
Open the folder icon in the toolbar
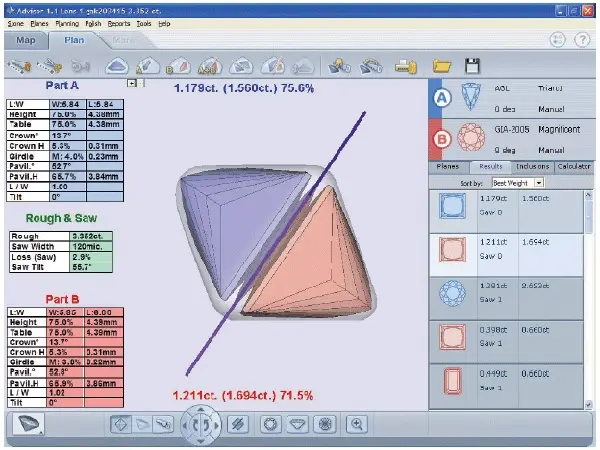[442, 66]
